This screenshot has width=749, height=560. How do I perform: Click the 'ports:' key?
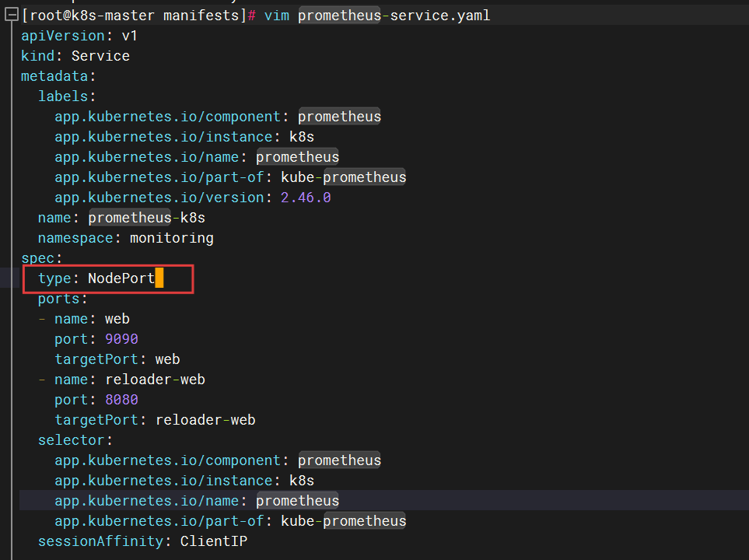(62, 298)
